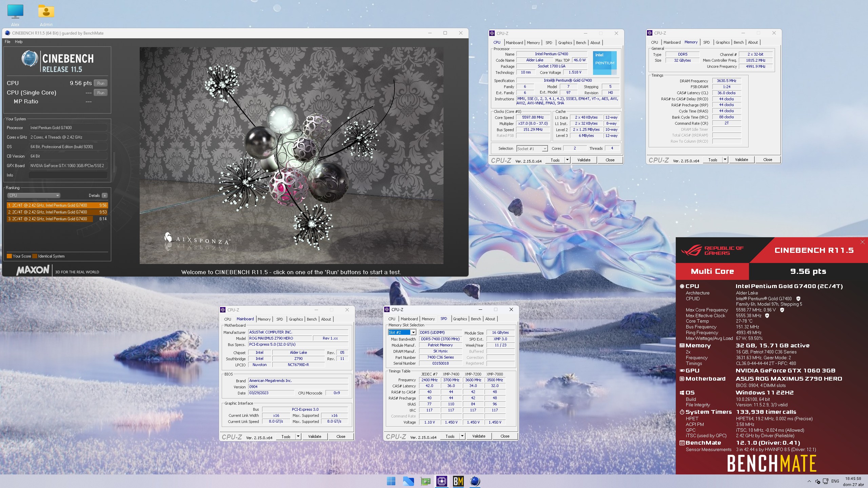Screen dimensions: 868x488
Task: Click the Identical System brown legend swatch
Action: 35,256
